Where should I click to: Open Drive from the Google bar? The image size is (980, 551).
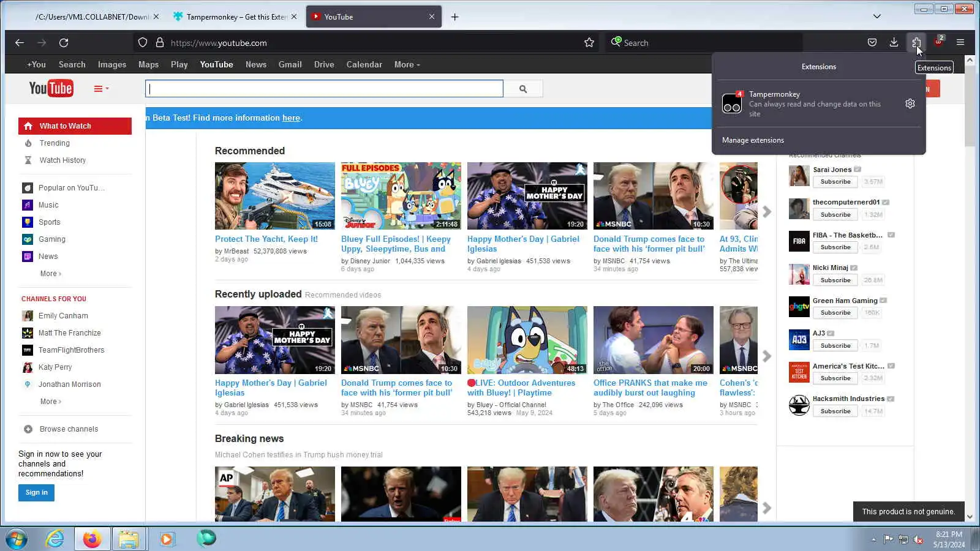pos(324,64)
